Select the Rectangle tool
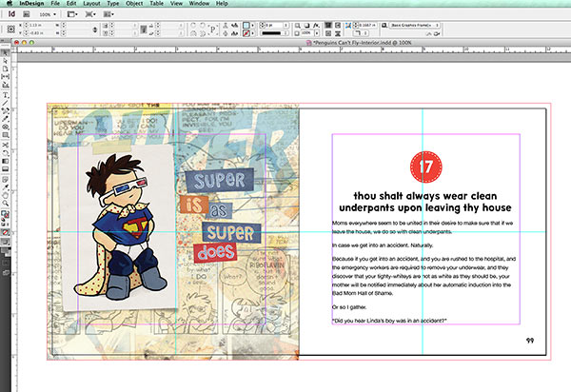Viewport: 571px width, 392px height. pyautogui.click(x=5, y=135)
